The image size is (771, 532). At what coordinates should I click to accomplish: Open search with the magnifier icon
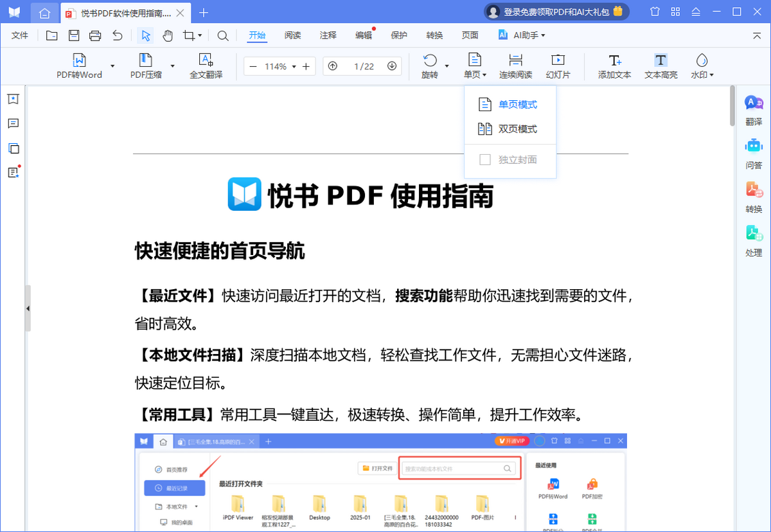(223, 35)
